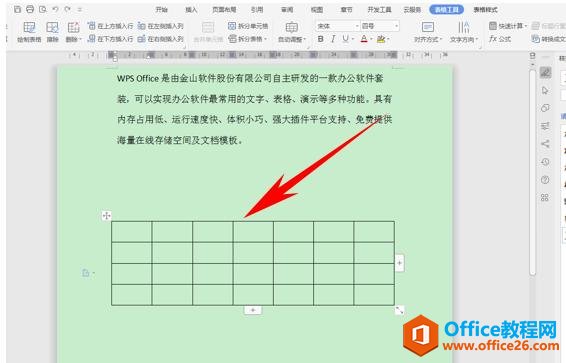Viewport: 566px width, 363px height.
Task: Click the first cell of the table
Action: pos(132,232)
